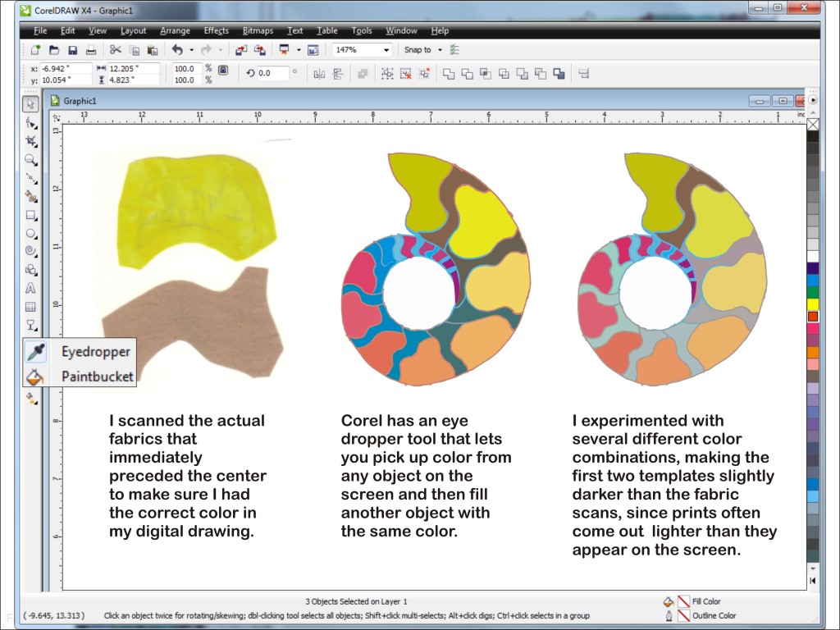Choose the Rectangle tool
840x630 pixels.
point(30,216)
